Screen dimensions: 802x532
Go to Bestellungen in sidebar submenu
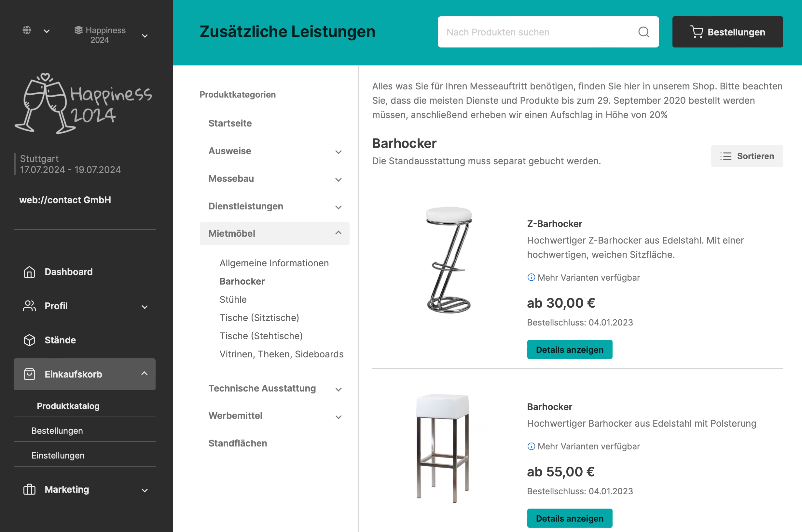tap(57, 431)
